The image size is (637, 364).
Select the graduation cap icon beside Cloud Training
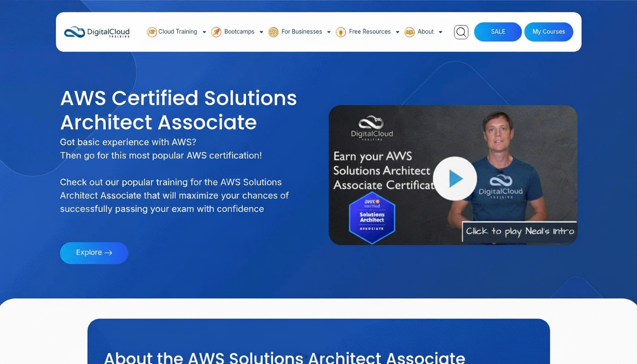(152, 32)
